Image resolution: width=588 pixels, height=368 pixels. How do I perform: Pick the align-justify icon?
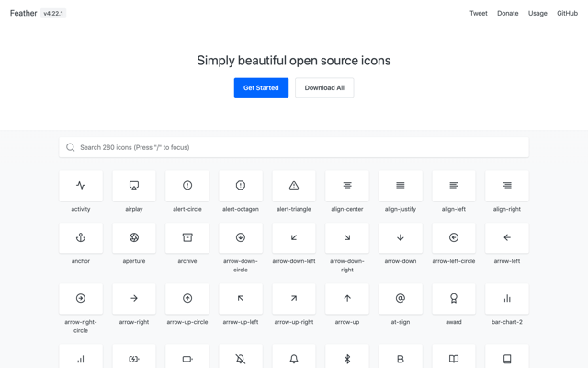(x=401, y=186)
